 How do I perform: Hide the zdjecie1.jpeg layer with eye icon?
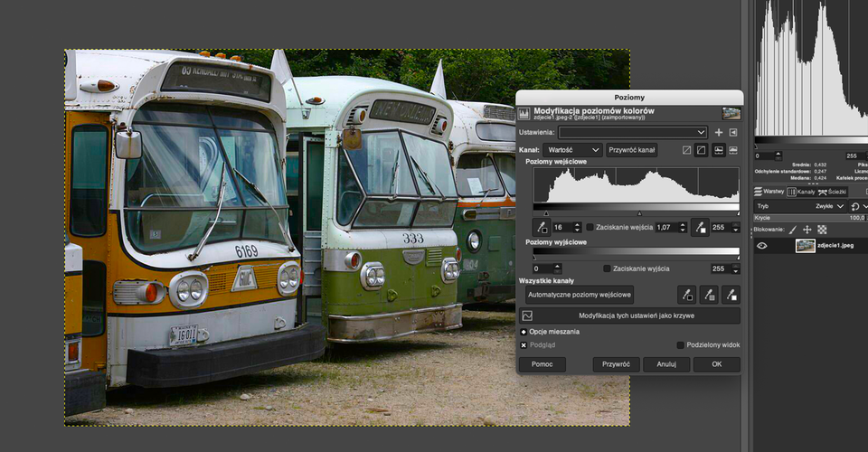click(x=762, y=246)
